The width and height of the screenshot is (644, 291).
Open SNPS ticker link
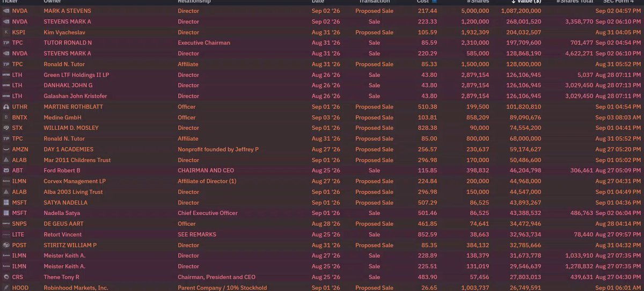coord(20,224)
